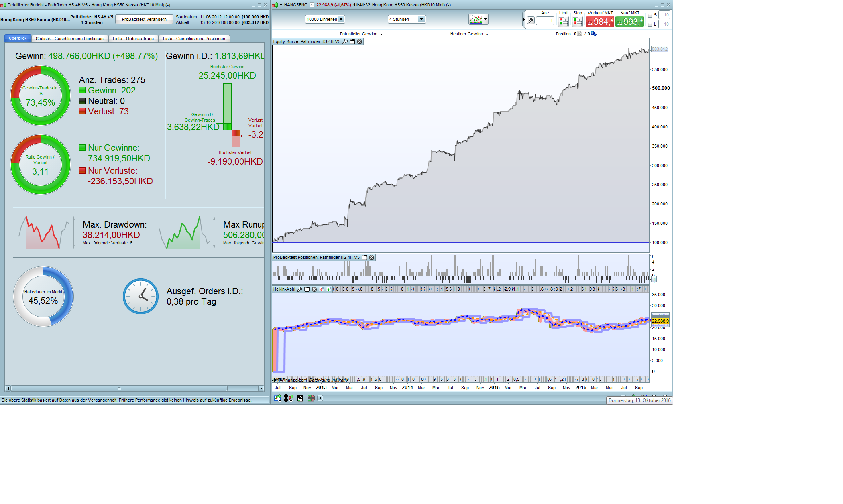Click the Limit order icon
Viewport: 843px width, 504px height.
[563, 21]
